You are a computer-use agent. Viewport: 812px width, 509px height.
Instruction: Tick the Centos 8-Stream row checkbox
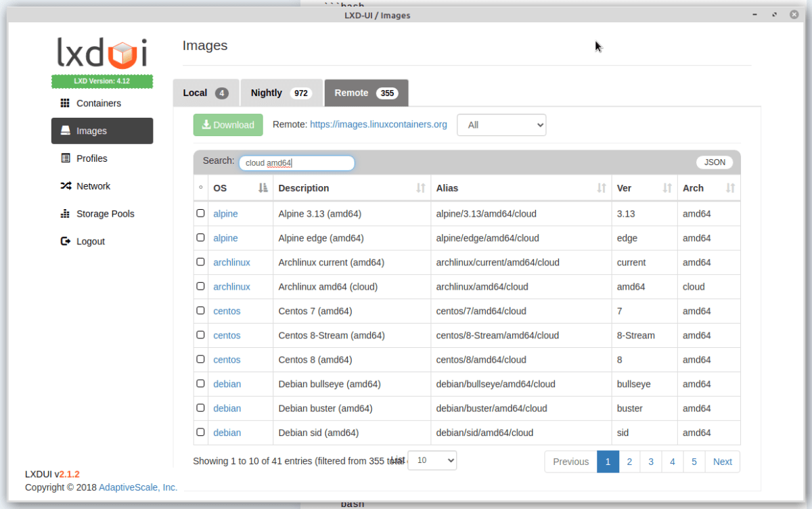(200, 335)
